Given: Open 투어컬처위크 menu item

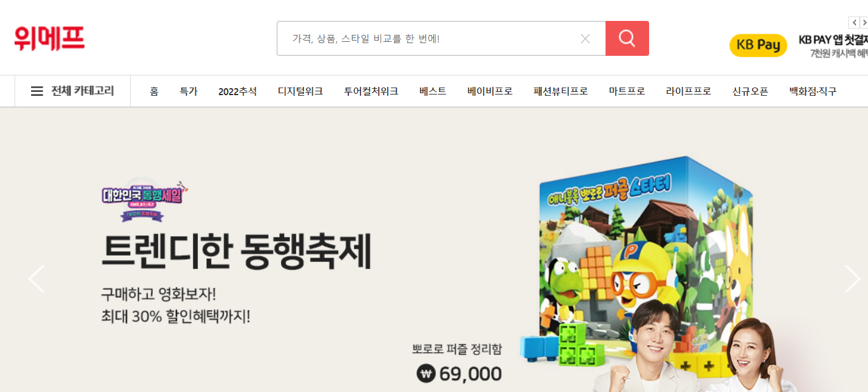Looking at the screenshot, I should [x=371, y=91].
